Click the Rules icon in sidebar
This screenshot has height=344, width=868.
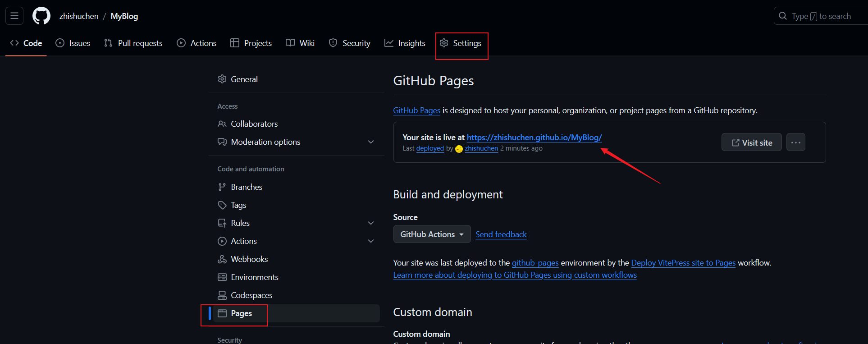222,223
